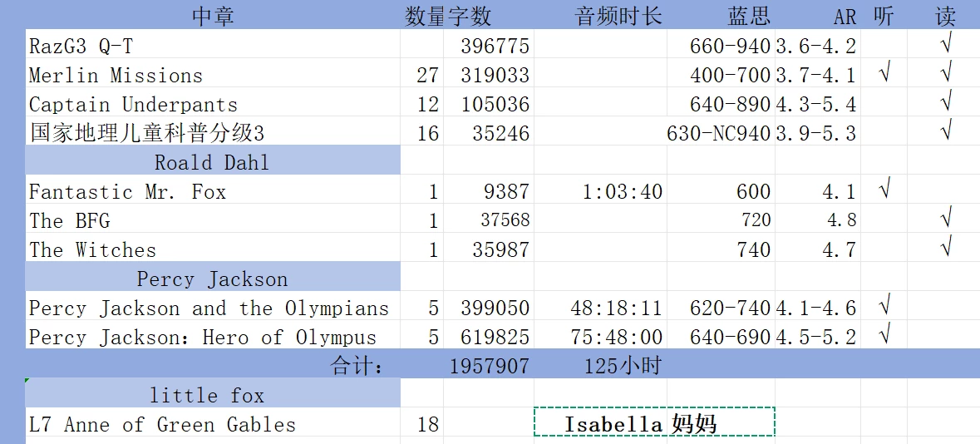This screenshot has height=444, width=980.
Task: Select the AR column header cell
Action: coord(818,15)
